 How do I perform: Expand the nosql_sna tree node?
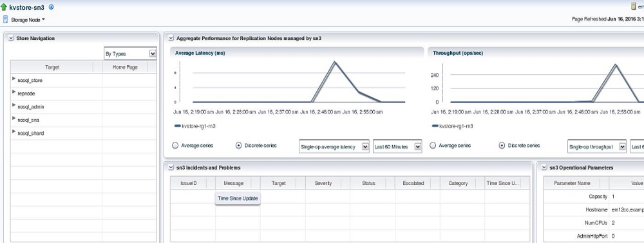click(x=14, y=119)
